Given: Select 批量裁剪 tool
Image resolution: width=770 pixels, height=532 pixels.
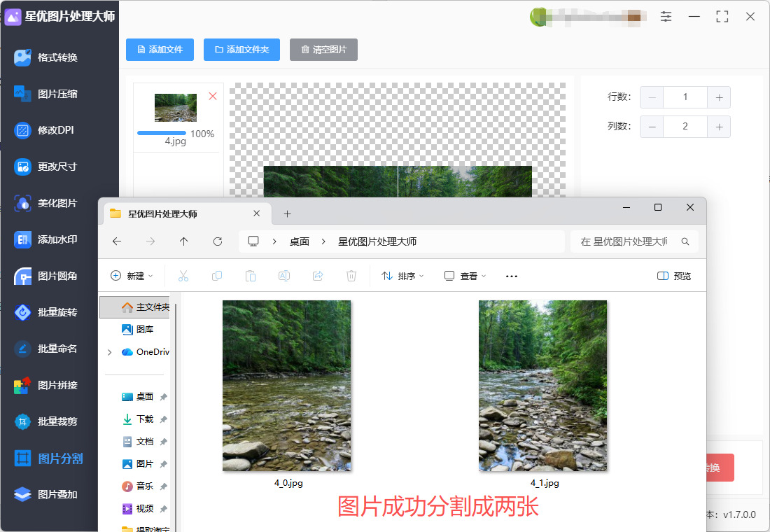Looking at the screenshot, I should coord(46,421).
